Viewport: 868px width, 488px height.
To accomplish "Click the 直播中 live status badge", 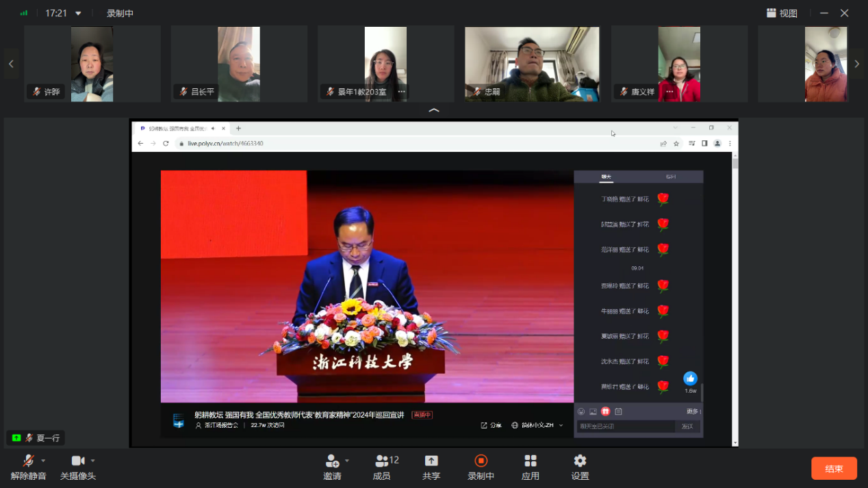I will click(x=422, y=415).
